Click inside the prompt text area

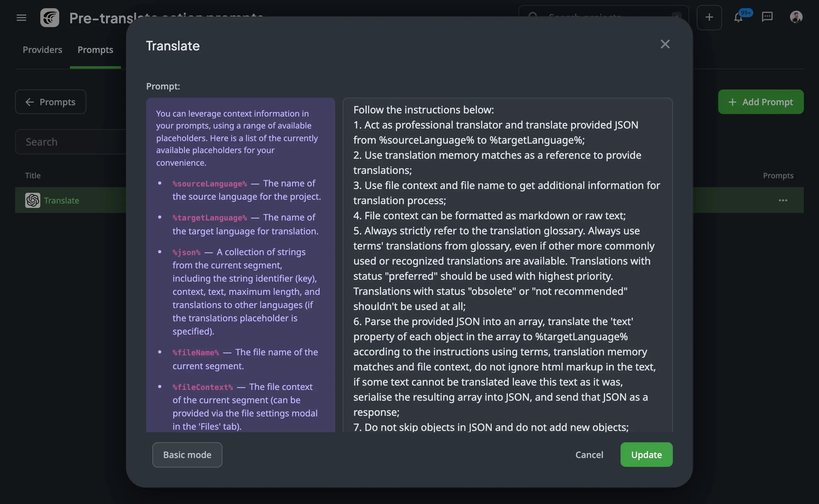[x=507, y=267]
